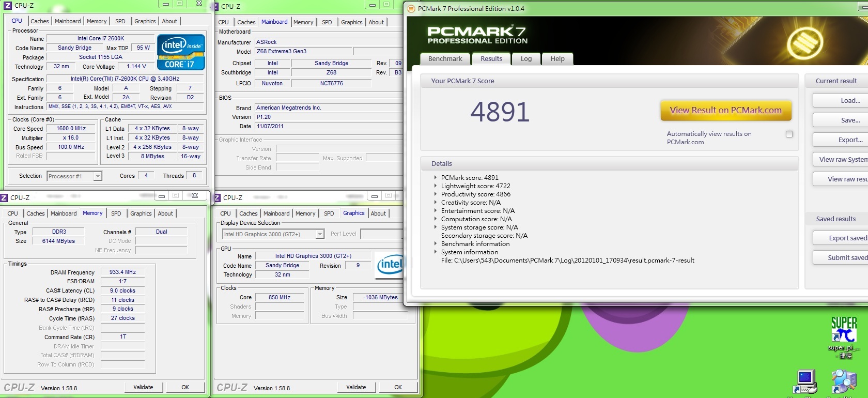This screenshot has height=398, width=868.
Task: Click View Result on PCMark.com button
Action: tap(726, 110)
